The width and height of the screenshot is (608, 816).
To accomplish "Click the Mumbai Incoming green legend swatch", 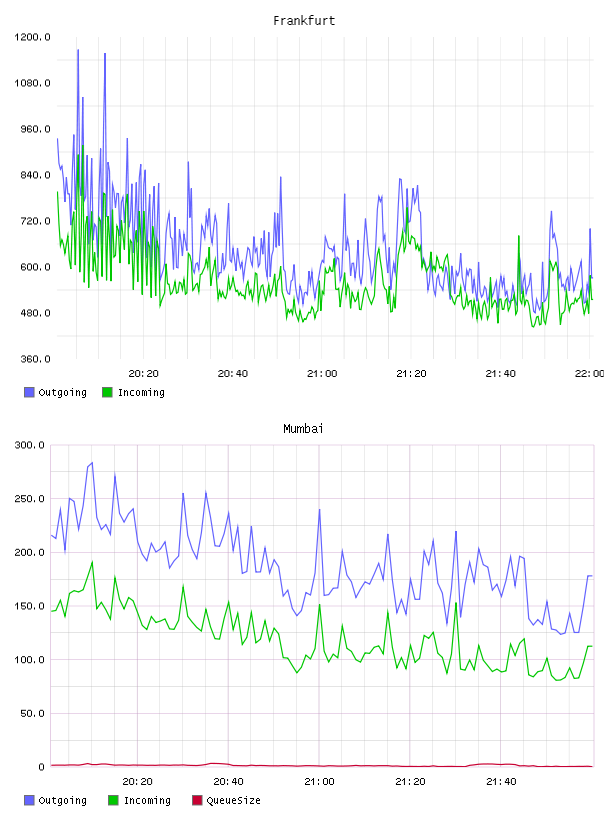I will tap(113, 800).
